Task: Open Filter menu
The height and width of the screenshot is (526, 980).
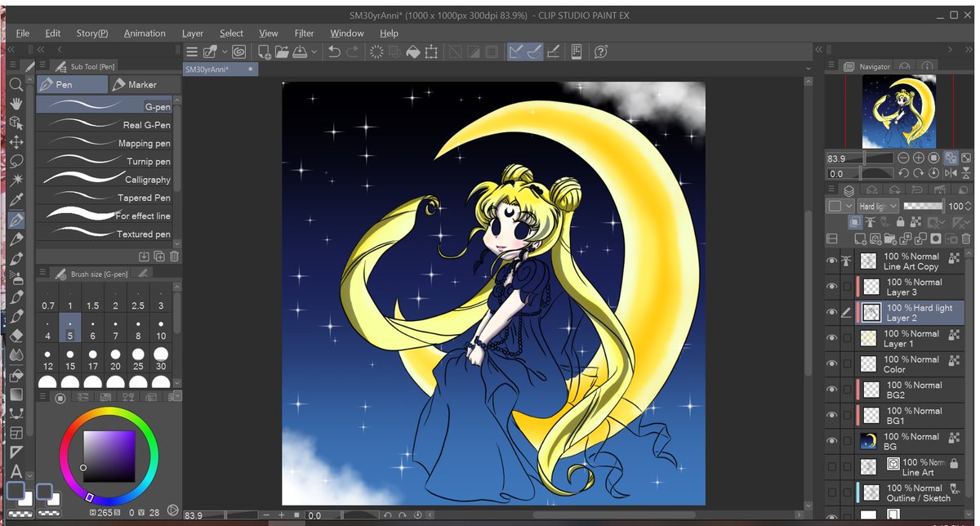Action: click(x=304, y=33)
